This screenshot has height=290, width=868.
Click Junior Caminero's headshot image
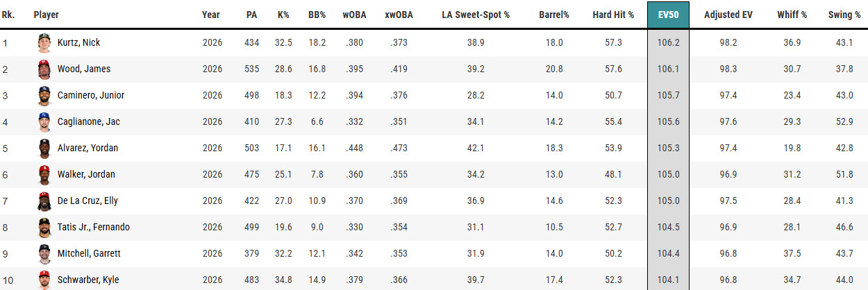[x=44, y=96]
